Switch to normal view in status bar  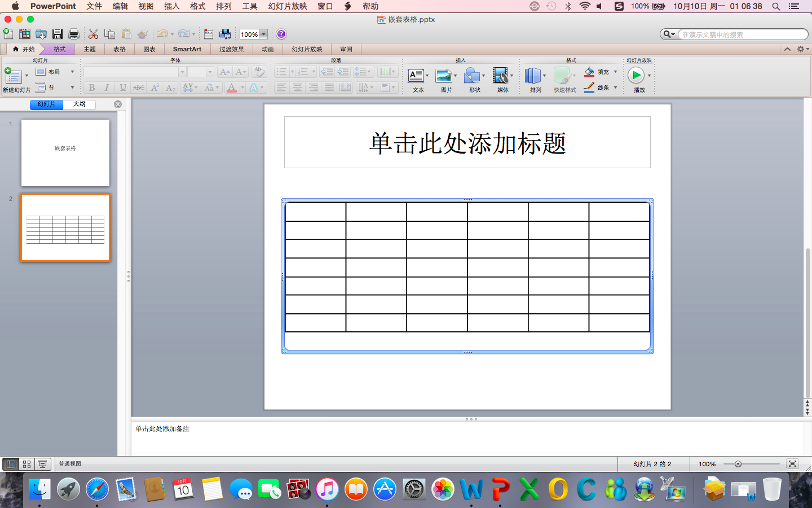coord(11,464)
